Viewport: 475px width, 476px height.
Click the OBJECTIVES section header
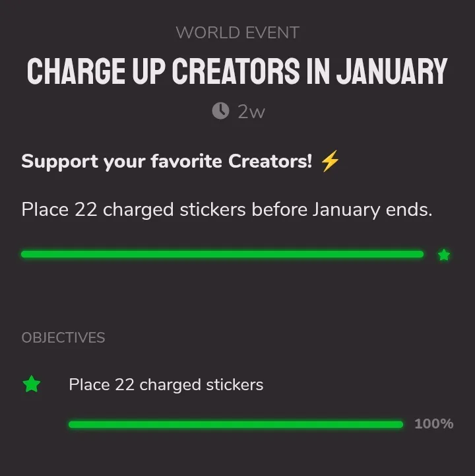coord(63,337)
